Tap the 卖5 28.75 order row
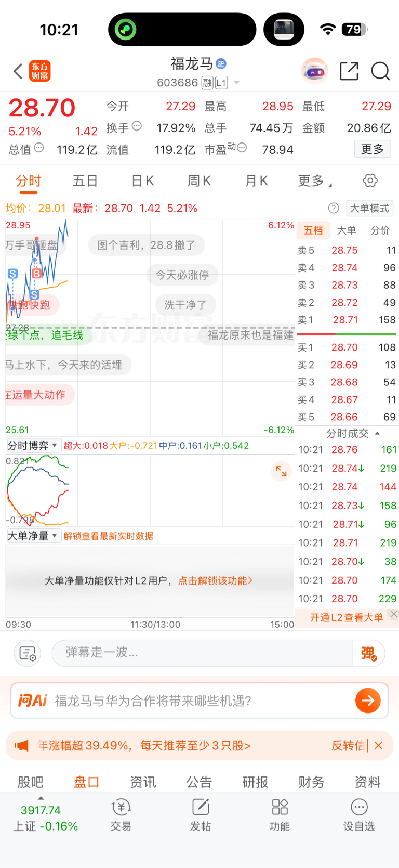The height and width of the screenshot is (868, 399). [x=347, y=250]
